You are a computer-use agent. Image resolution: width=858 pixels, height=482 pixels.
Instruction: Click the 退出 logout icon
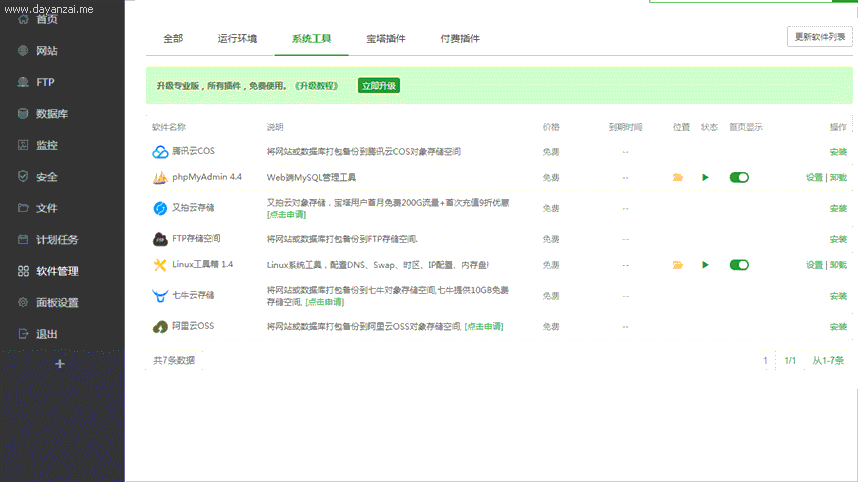click(23, 334)
